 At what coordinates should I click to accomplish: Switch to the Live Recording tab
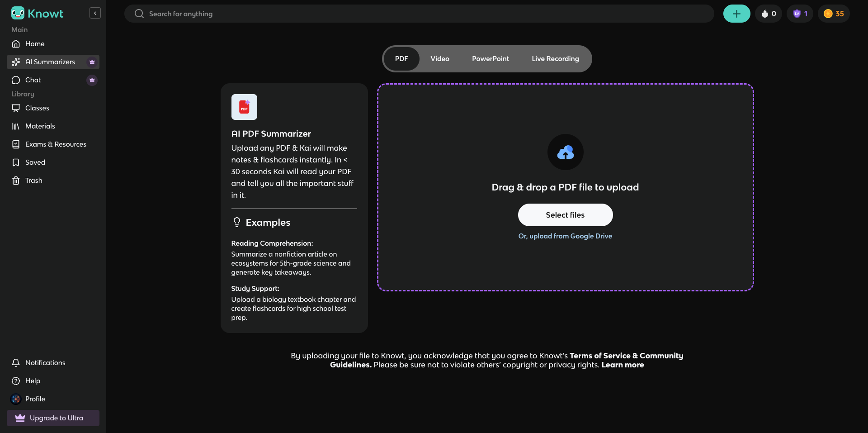(x=555, y=59)
